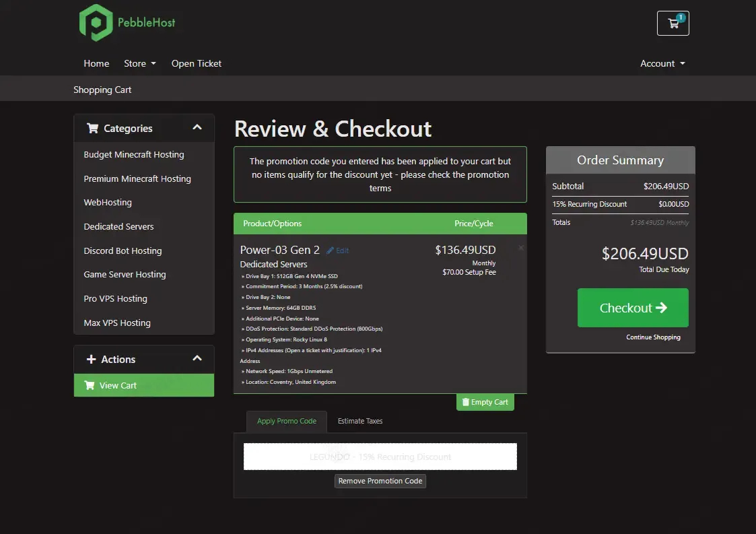Remove Power-03 Gen 2 item with X icon
This screenshot has height=534, width=756.
pos(520,248)
